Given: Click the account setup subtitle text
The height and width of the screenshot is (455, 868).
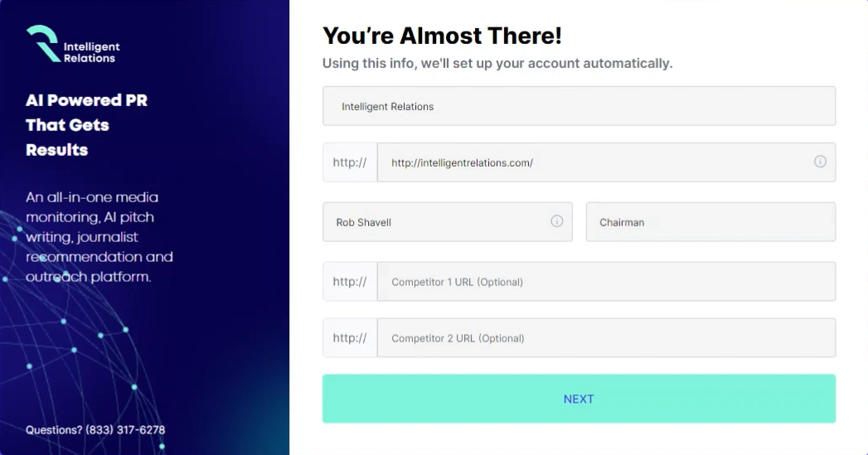Looking at the screenshot, I should click(497, 63).
